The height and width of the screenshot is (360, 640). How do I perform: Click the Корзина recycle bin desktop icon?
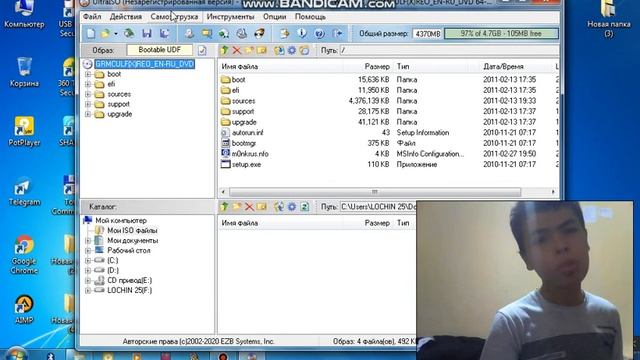[x=24, y=72]
